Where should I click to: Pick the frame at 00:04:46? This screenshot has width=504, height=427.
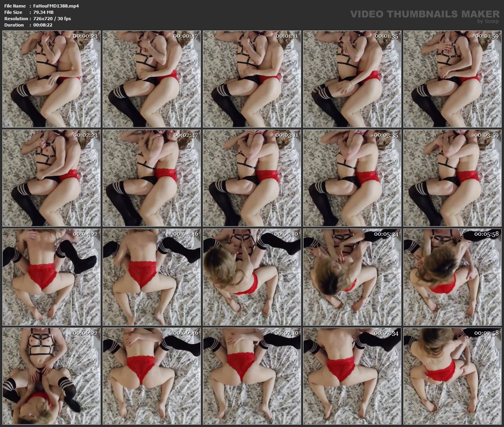click(152, 277)
